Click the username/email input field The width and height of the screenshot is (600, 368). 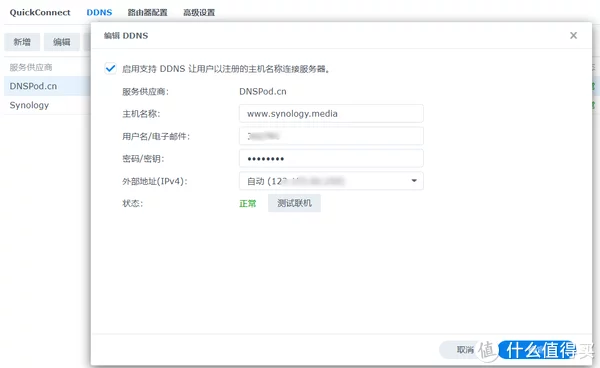pos(331,136)
